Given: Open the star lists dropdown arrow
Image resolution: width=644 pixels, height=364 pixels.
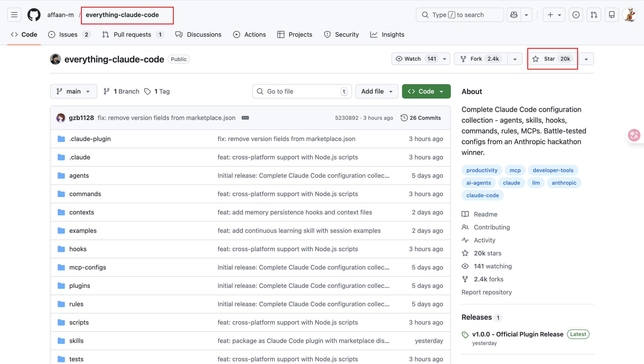Looking at the screenshot, I should tap(586, 59).
